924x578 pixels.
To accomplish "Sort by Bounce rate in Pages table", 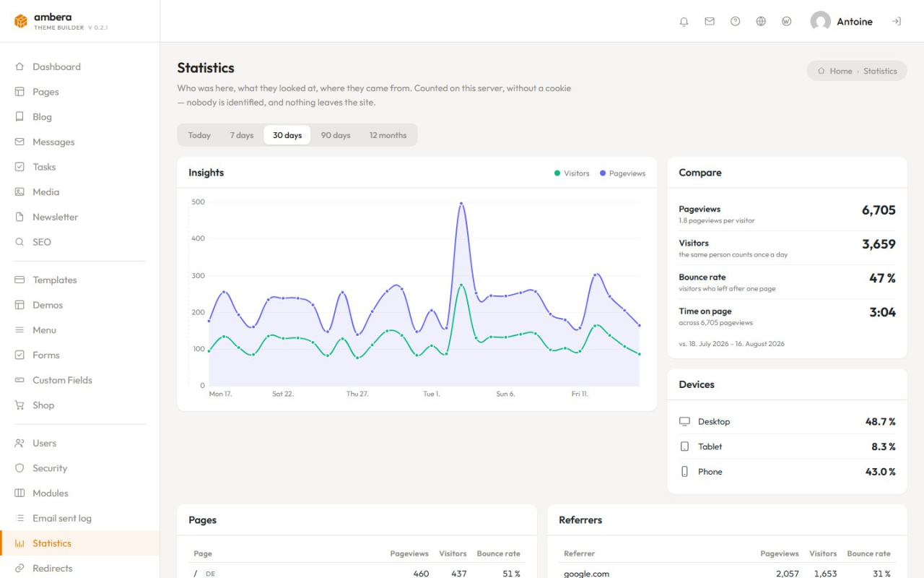I will 498,553.
